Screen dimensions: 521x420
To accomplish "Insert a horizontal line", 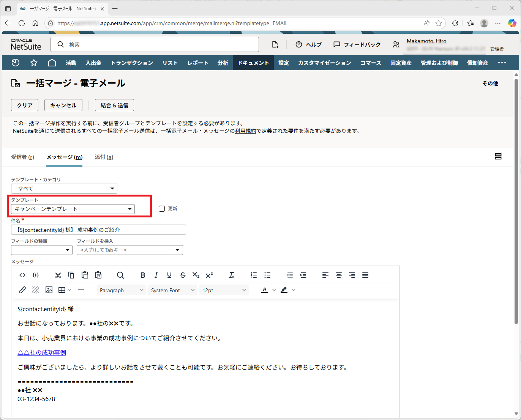I will [81, 290].
